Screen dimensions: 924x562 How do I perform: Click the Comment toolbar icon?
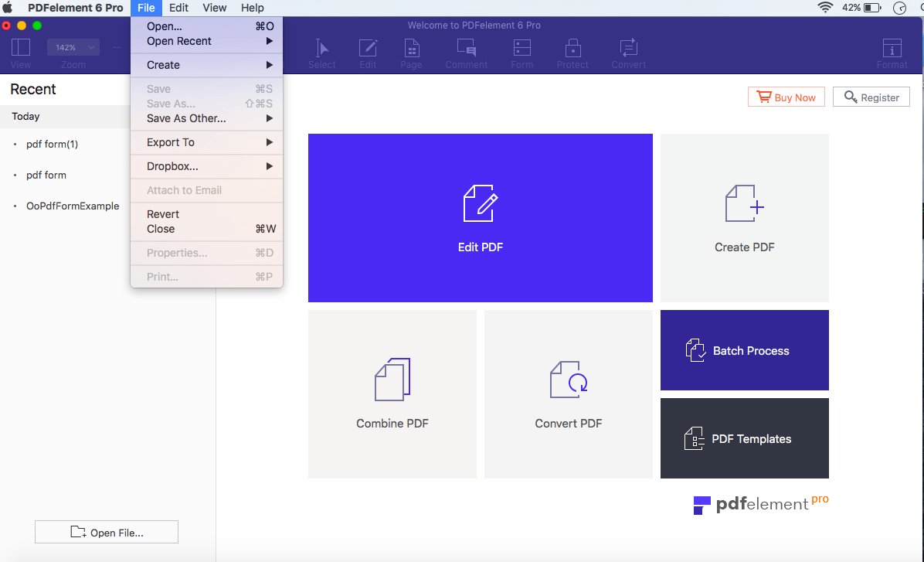pos(466,53)
